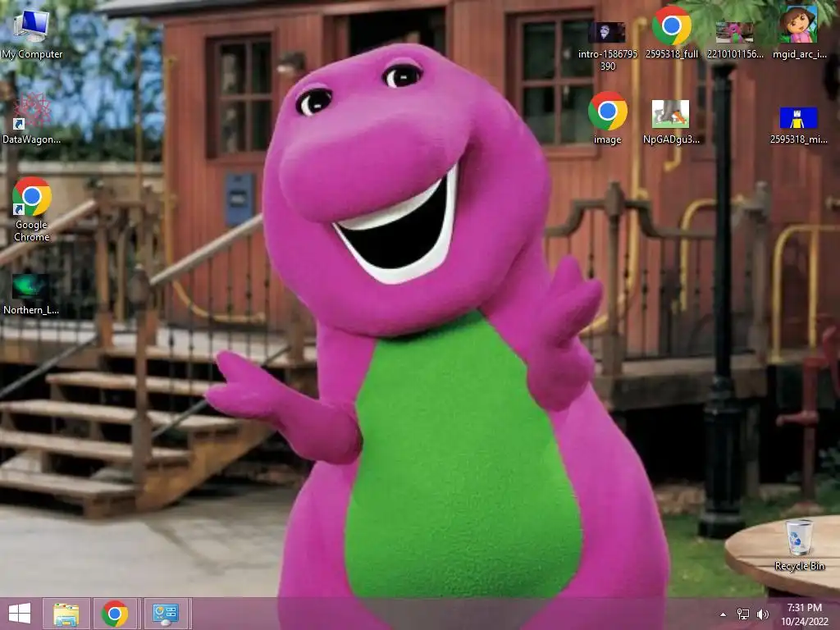Show hidden system tray icons
The width and height of the screenshot is (840, 630).
[724, 614]
